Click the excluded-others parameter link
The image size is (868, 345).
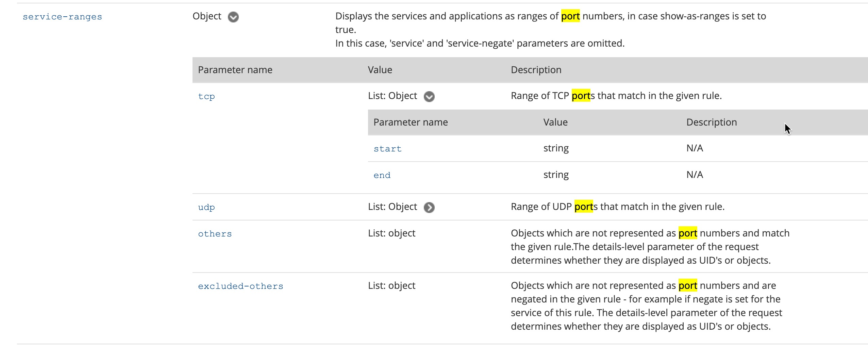coord(241,286)
